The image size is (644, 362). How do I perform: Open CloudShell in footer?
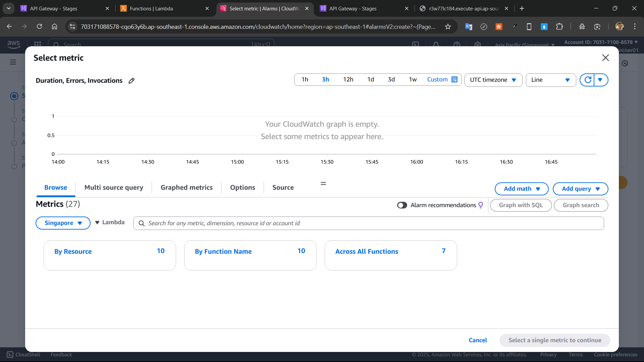click(x=23, y=354)
